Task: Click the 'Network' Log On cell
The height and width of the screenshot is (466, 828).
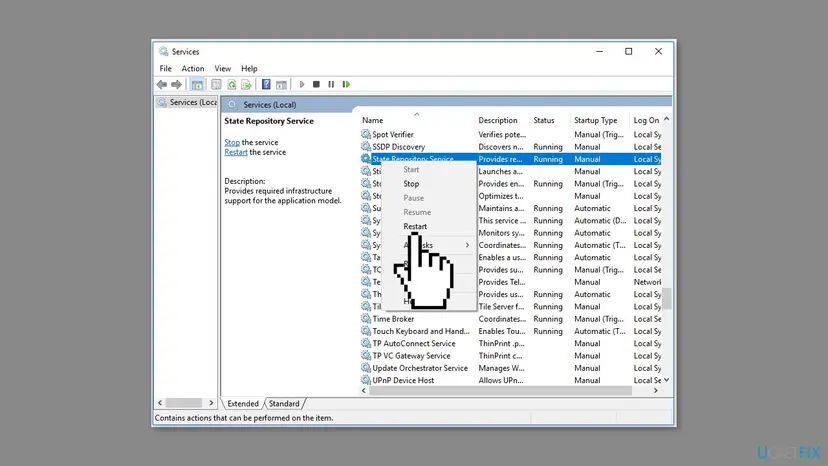Action: click(647, 282)
